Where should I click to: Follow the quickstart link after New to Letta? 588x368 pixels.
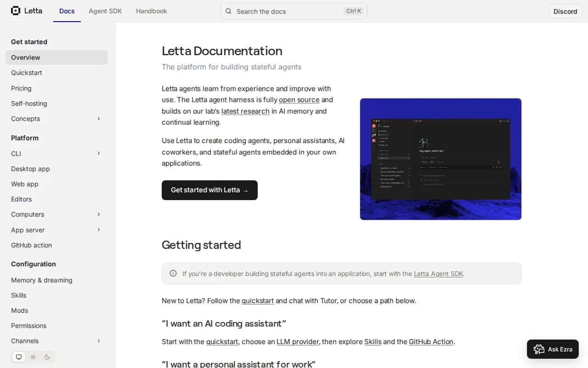coord(258,301)
